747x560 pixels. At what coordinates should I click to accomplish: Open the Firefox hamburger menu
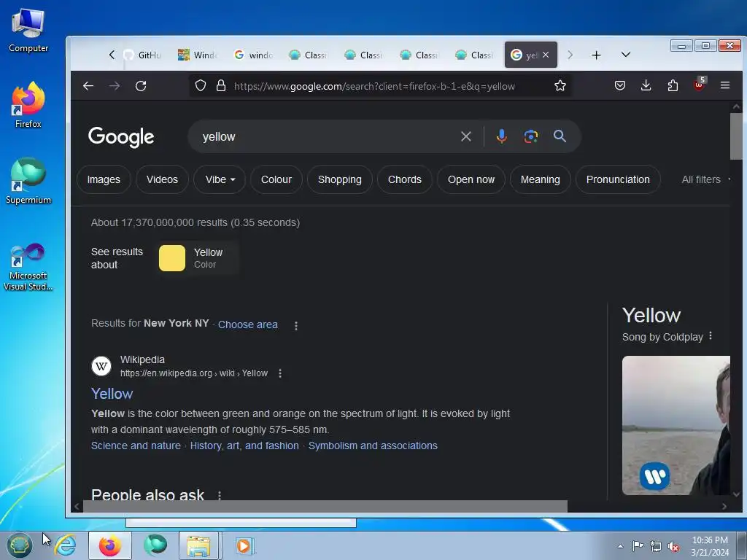pos(725,86)
